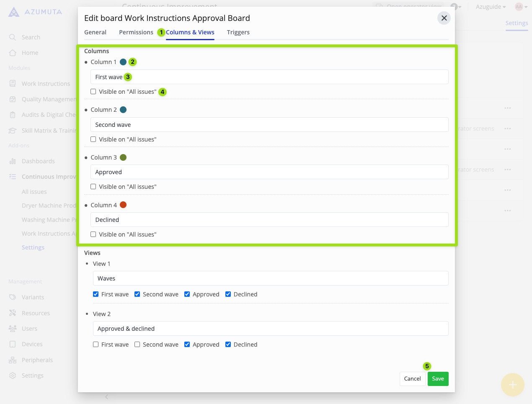Click the Peripherals icon in sidebar
The image size is (532, 404).
13,360
